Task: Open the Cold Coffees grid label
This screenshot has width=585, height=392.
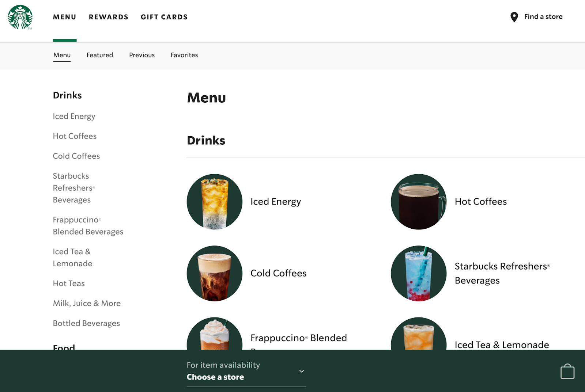Action: (x=278, y=273)
